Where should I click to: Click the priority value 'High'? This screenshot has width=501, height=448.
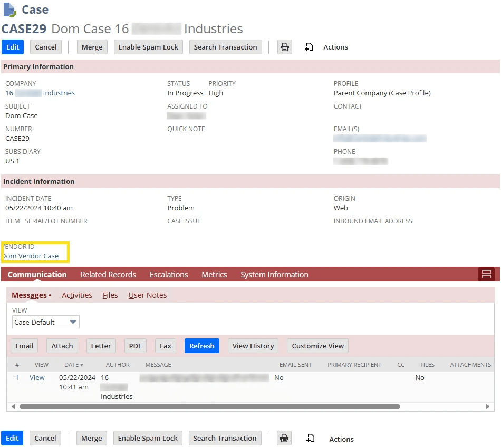(x=216, y=93)
